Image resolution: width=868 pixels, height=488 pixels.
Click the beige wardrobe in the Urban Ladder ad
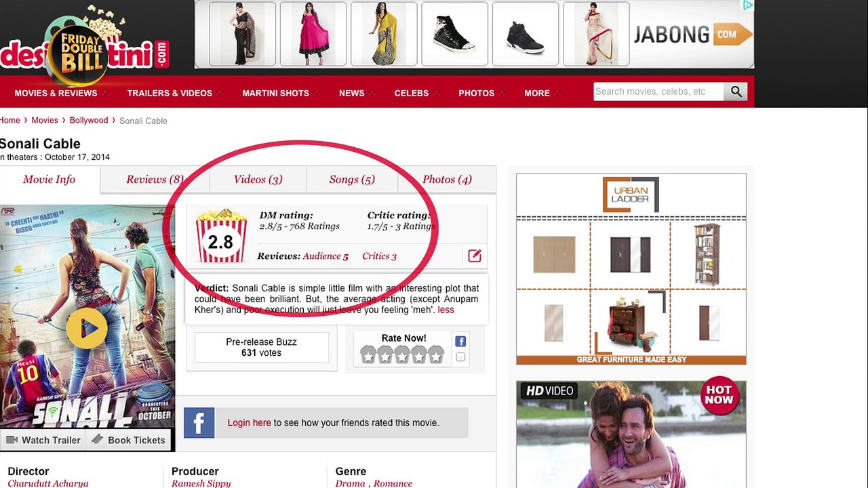click(x=554, y=254)
